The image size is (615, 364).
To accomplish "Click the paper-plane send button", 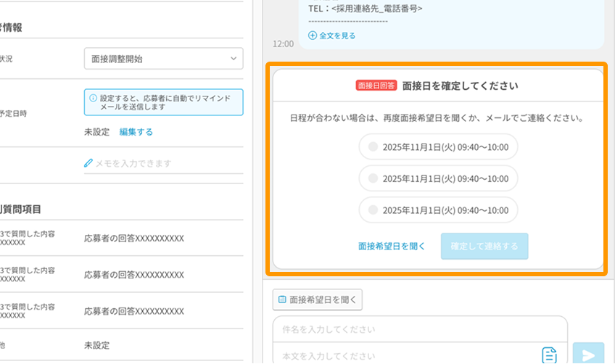I will 588,354.
